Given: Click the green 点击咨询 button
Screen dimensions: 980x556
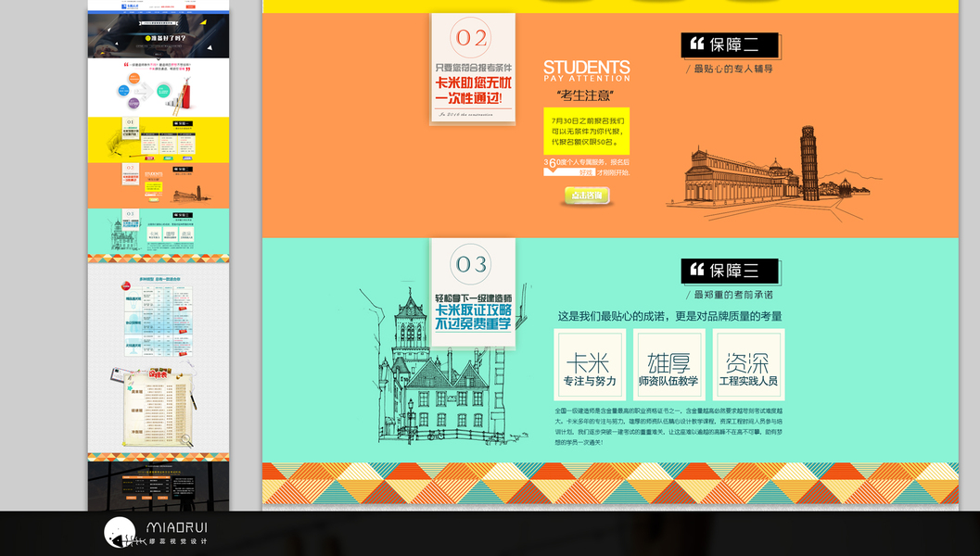Looking at the screenshot, I should coord(587,196).
